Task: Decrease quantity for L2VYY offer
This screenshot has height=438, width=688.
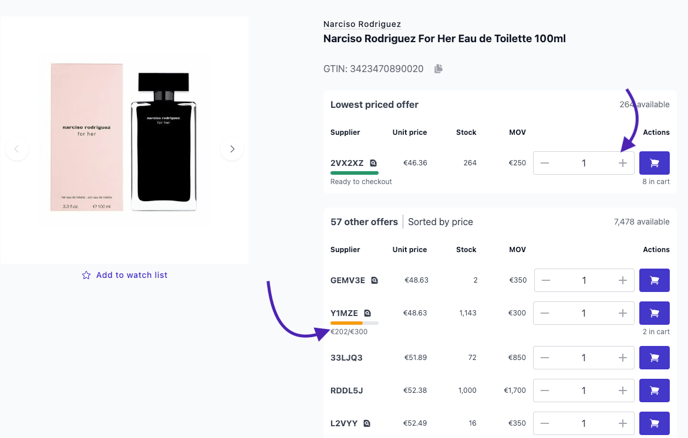Action: coord(545,423)
